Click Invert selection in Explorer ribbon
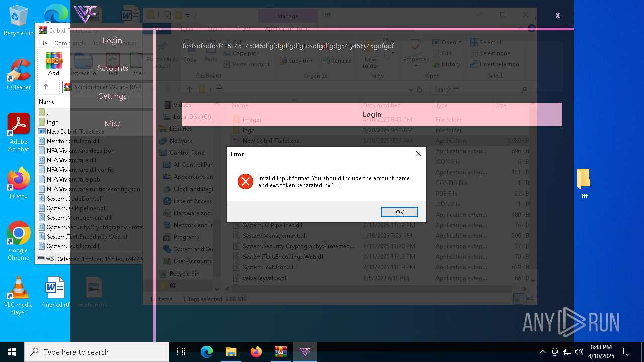 point(494,64)
